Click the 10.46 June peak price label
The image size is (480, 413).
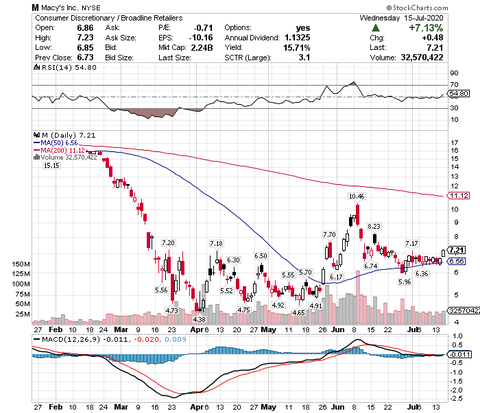click(356, 196)
